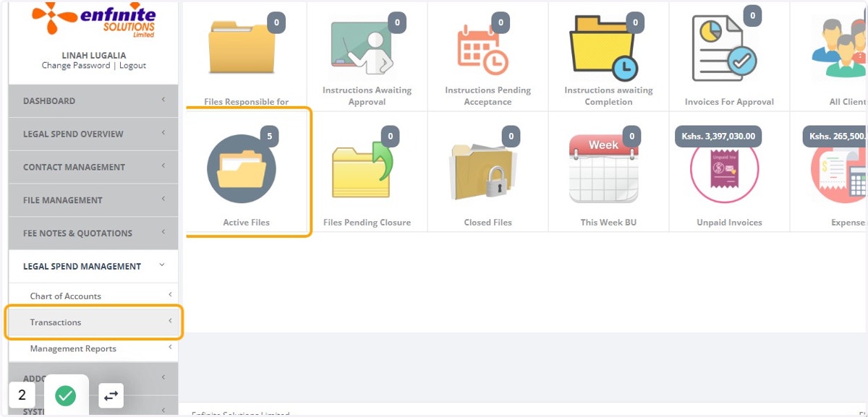868x417 pixels.
Task: Click the This Week BU label
Action: 608,223
